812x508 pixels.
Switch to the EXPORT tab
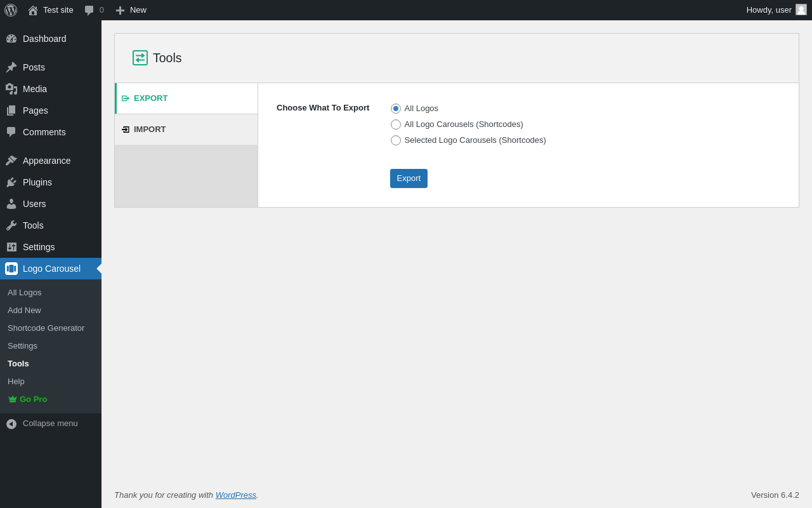coord(187,98)
